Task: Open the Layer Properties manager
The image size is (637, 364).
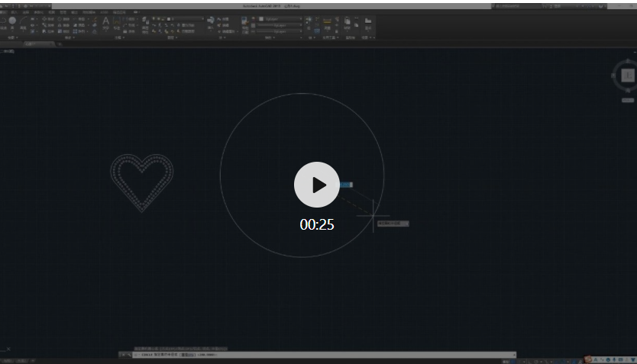Action: pyautogui.click(x=145, y=25)
